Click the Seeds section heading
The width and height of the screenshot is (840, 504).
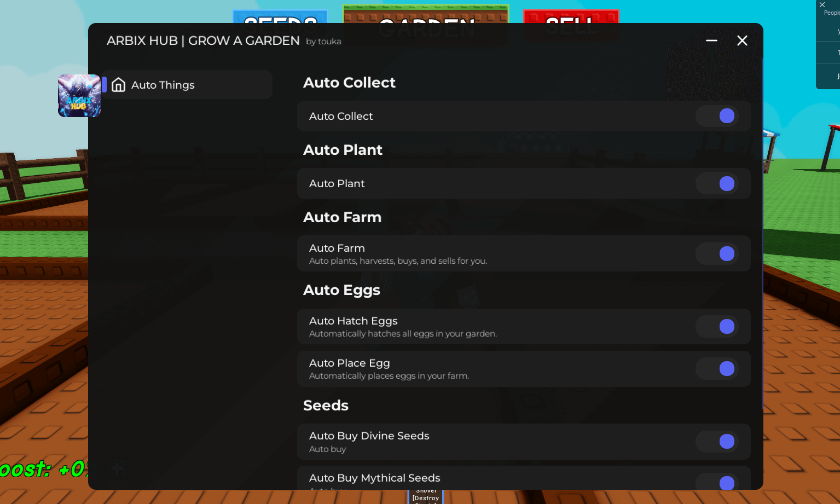click(326, 405)
